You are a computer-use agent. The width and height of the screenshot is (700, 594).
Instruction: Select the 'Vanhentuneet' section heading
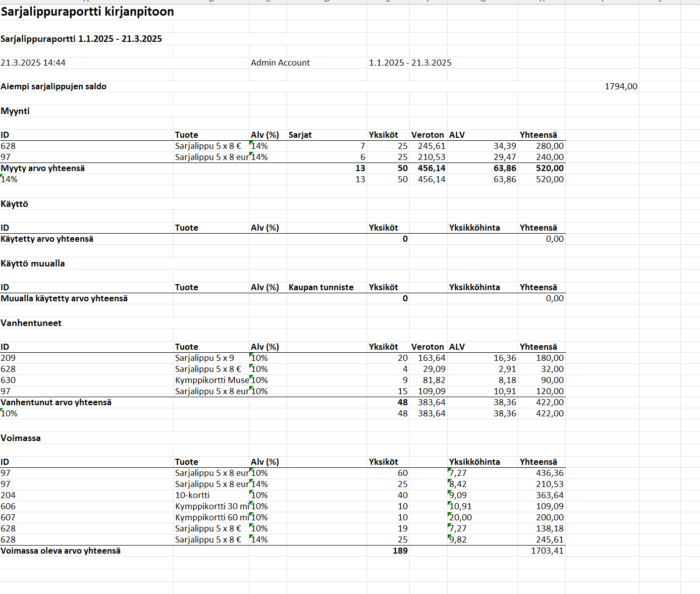(31, 323)
